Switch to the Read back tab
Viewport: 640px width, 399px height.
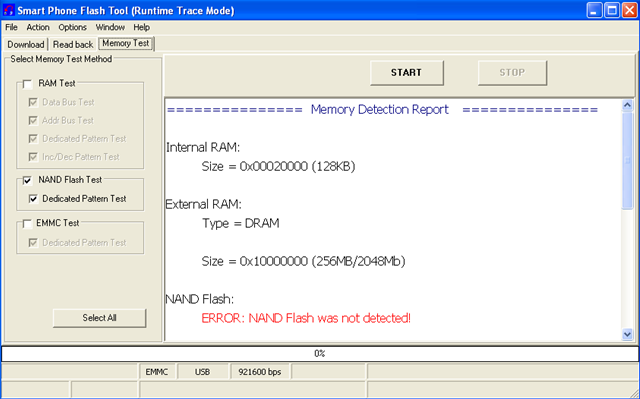(x=73, y=44)
